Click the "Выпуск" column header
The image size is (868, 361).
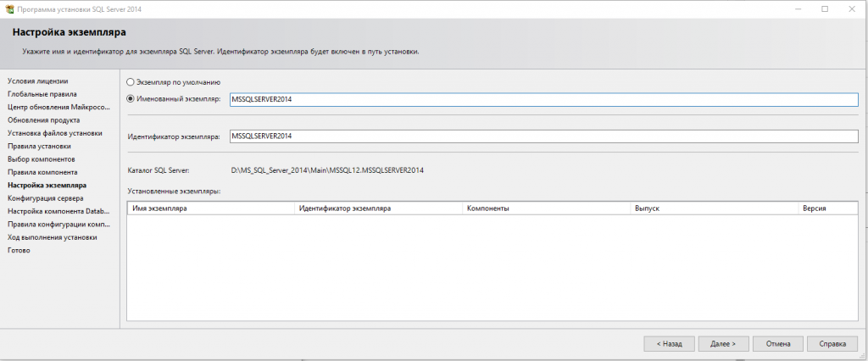pos(714,208)
